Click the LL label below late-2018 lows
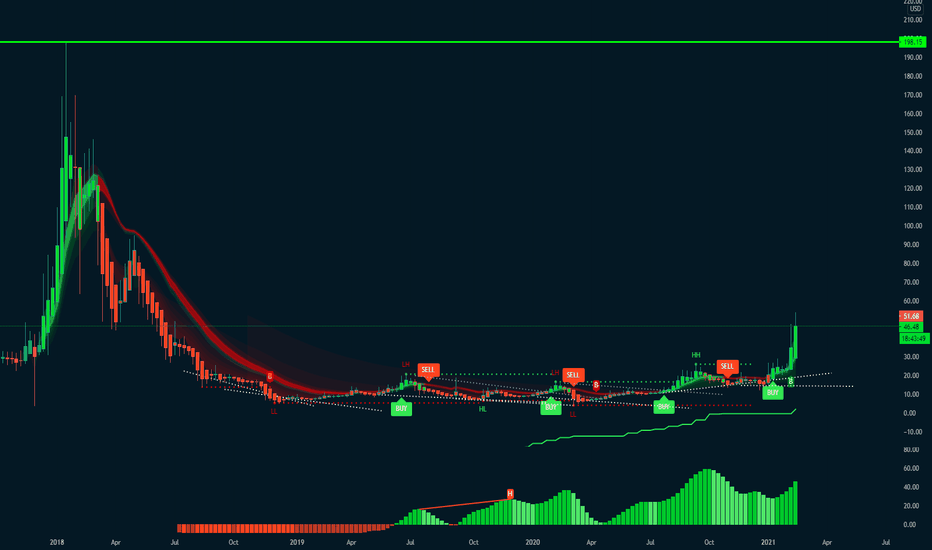The image size is (932, 550). [274, 411]
